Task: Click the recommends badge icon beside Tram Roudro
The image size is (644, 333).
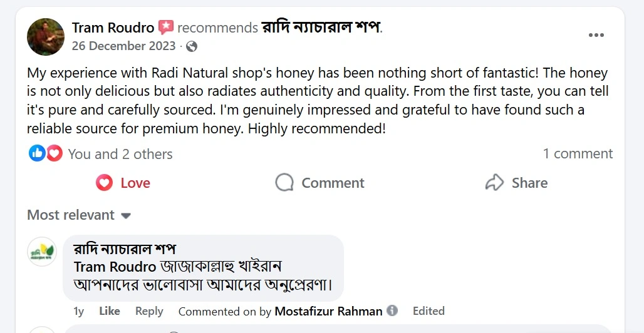Action: point(165,28)
